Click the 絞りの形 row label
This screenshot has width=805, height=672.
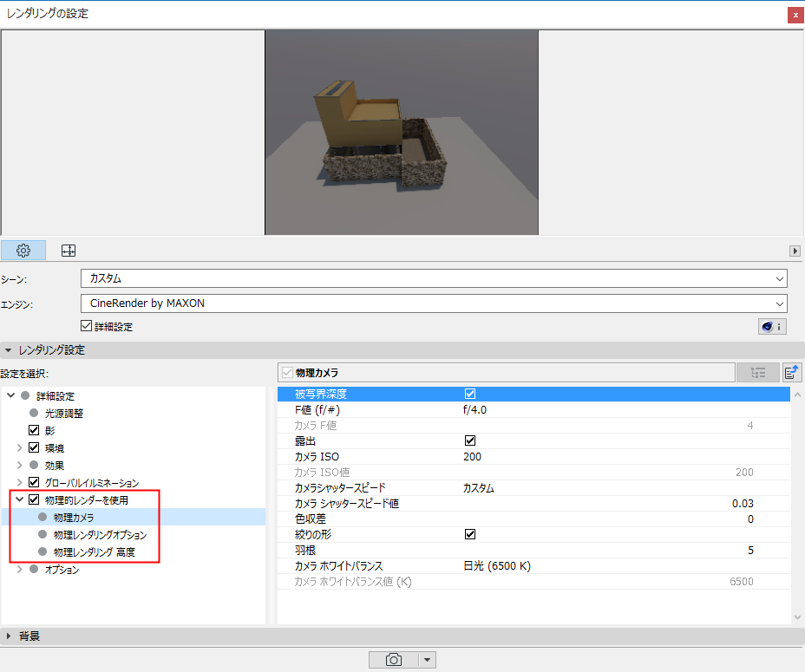coord(313,534)
